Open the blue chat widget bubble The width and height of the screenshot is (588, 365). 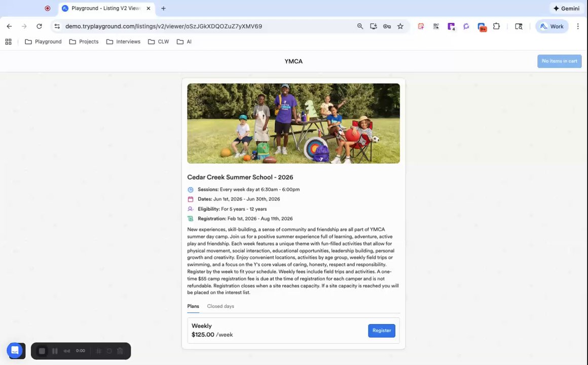[x=15, y=350]
